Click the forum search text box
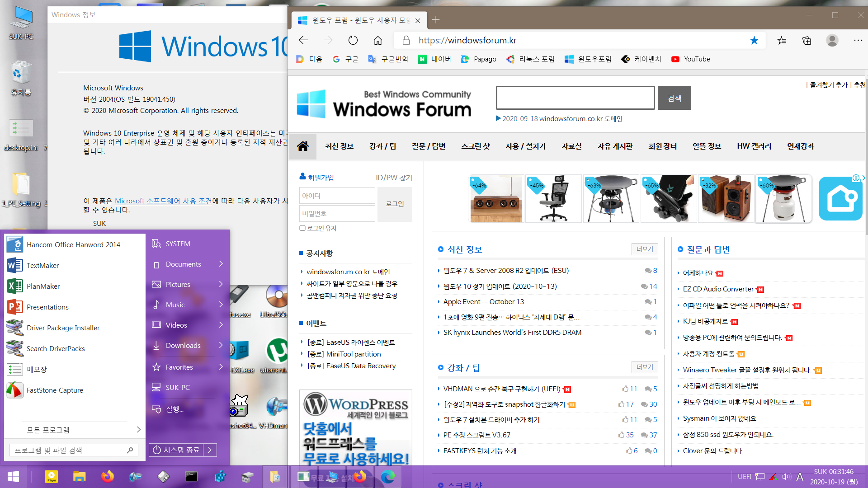The image size is (868, 488). [x=575, y=98]
